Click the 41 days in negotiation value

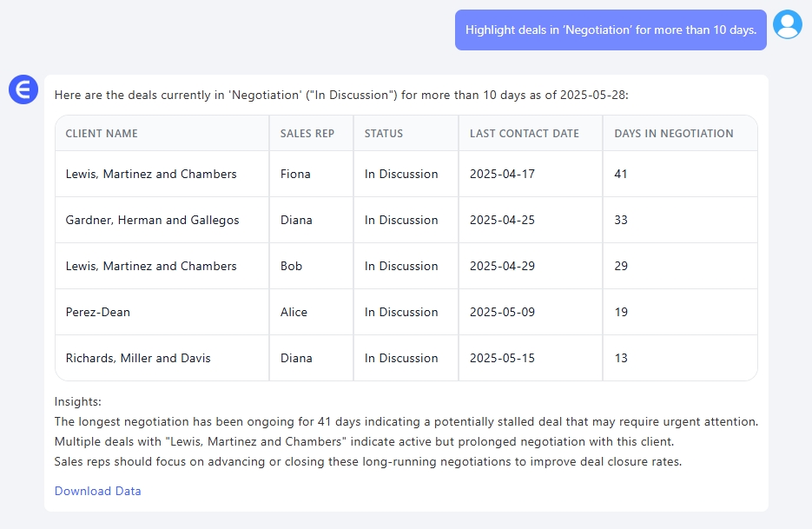(621, 174)
